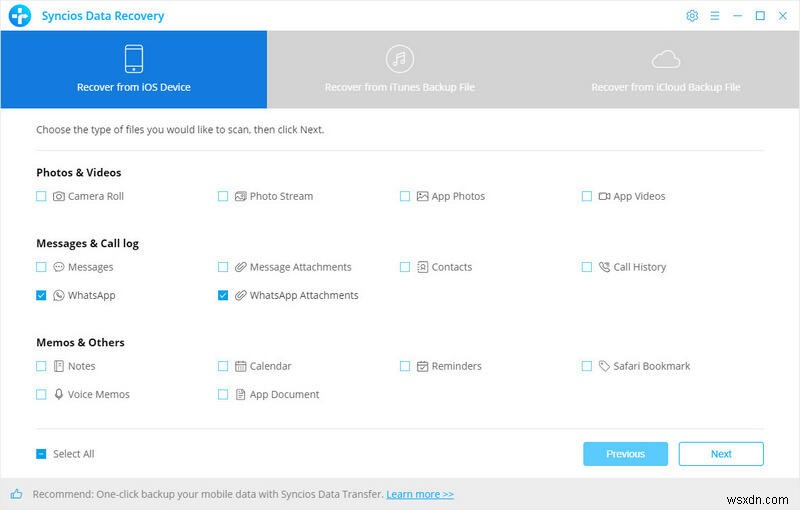Switch to Recover from iOS Device tab

point(134,69)
